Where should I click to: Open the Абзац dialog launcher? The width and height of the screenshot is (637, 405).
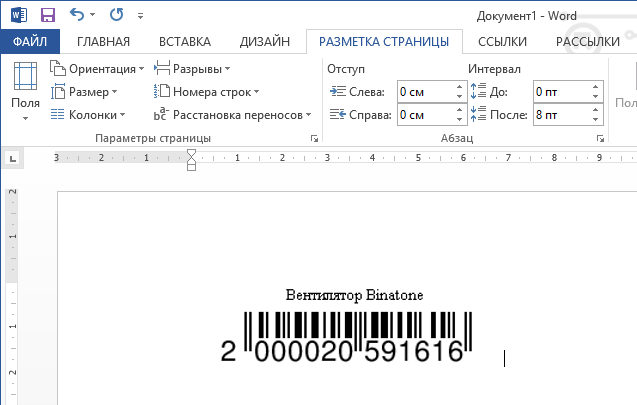(x=600, y=139)
